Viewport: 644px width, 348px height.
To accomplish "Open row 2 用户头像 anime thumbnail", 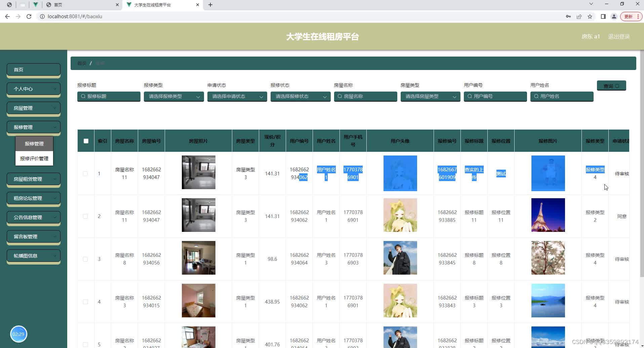I will 400,215.
